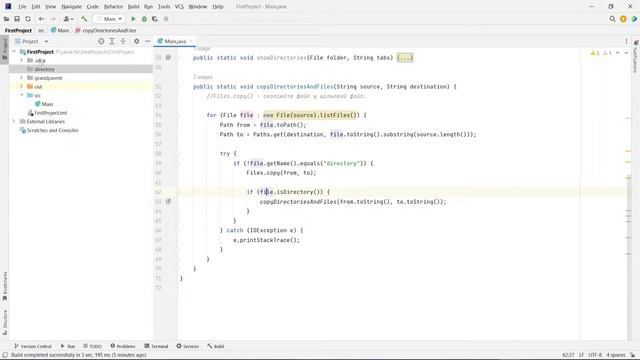Open the TODO tool window
The image size is (640, 360).
(x=93, y=346)
